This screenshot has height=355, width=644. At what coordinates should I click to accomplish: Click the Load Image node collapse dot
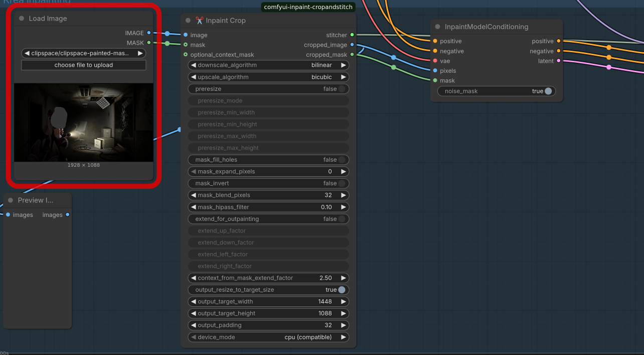click(22, 19)
